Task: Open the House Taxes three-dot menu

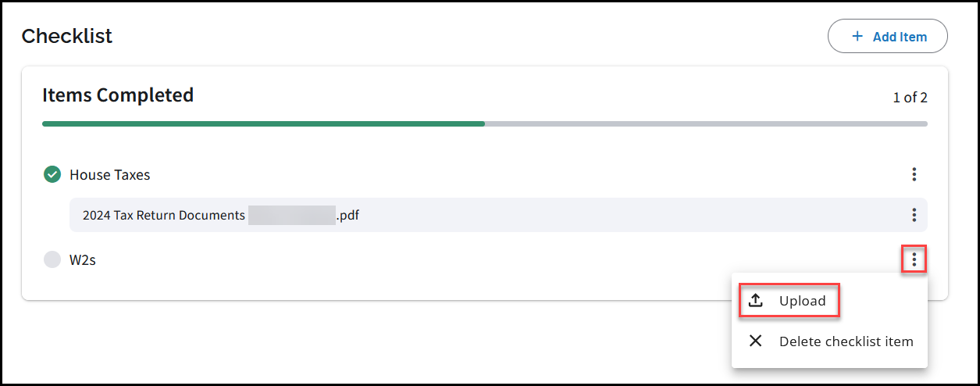Action: coord(914,174)
